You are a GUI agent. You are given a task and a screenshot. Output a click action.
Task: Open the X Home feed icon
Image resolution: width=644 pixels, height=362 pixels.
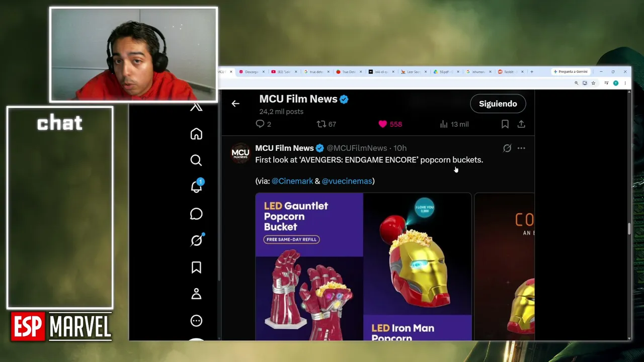click(x=196, y=134)
